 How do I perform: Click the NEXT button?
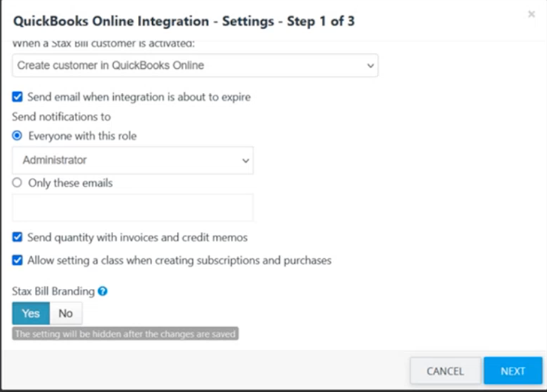click(513, 371)
